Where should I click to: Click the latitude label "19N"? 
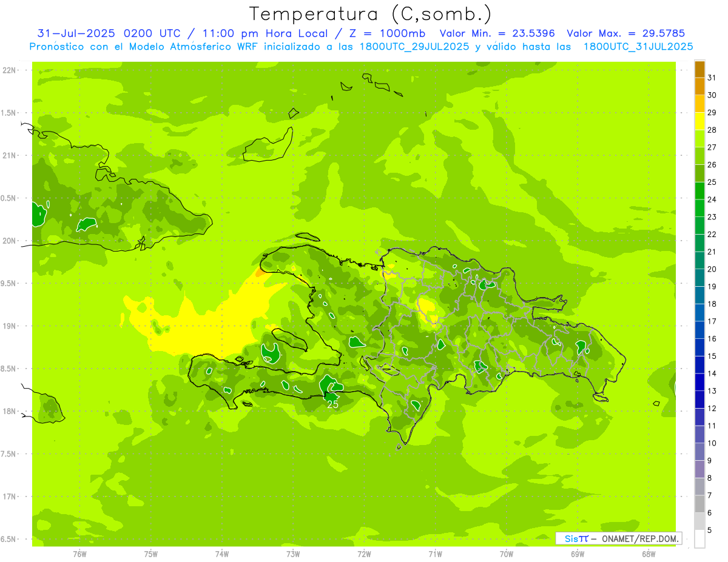click(10, 326)
